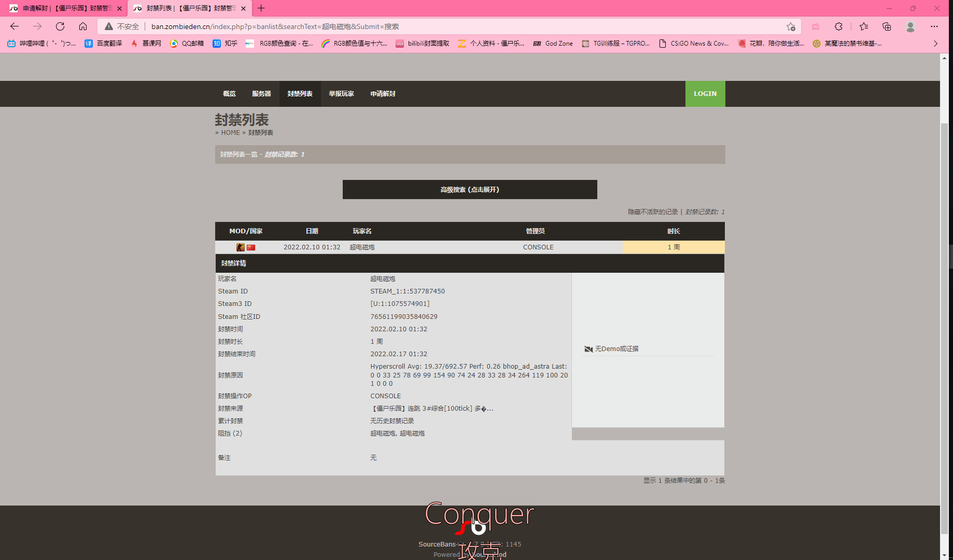This screenshot has height=560, width=953.
Task: Close the 封禁列表 tab
Action: (x=244, y=8)
